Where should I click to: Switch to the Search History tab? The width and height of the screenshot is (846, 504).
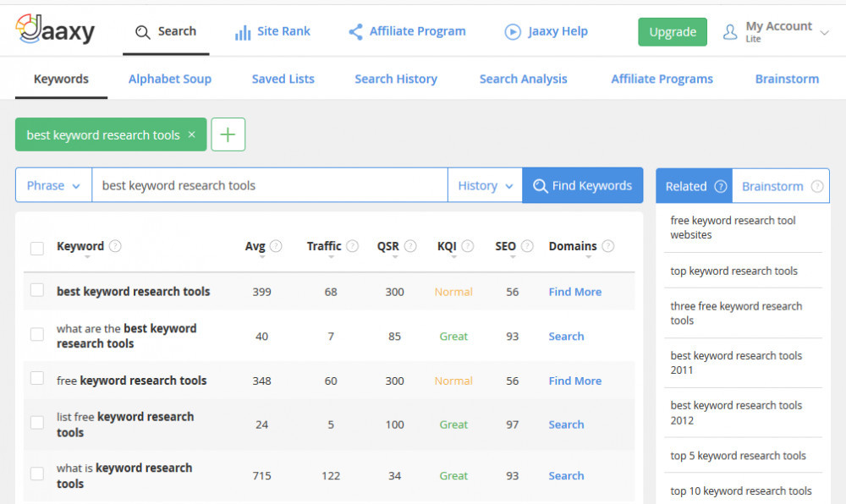pos(396,79)
